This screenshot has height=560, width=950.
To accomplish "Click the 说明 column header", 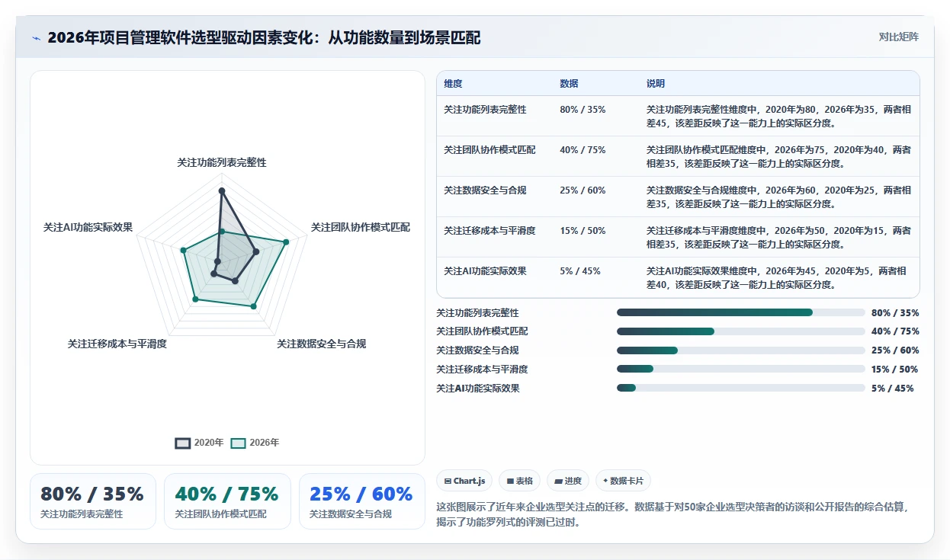I will point(656,84).
